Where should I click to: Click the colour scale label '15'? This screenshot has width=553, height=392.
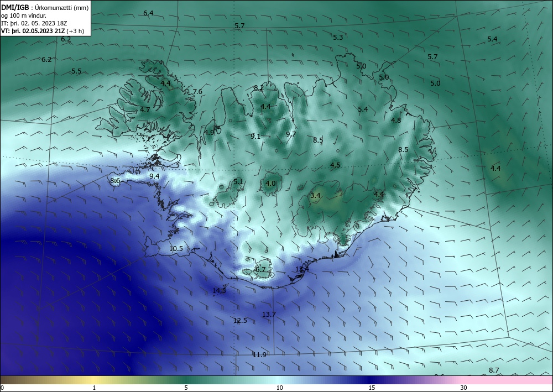[372, 388]
